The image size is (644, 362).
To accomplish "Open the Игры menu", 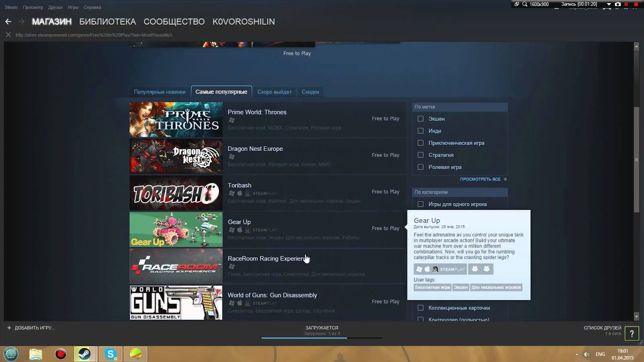I will 73,8.
